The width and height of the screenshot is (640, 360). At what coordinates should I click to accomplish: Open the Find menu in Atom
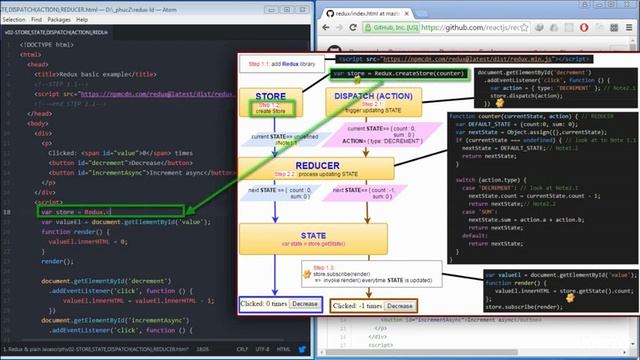36,20
